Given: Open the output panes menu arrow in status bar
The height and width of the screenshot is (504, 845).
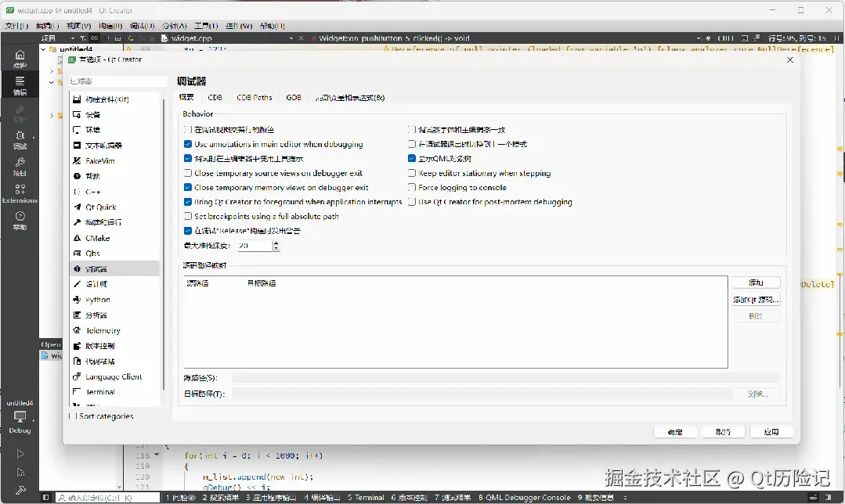Looking at the screenshot, I should tap(625, 498).
